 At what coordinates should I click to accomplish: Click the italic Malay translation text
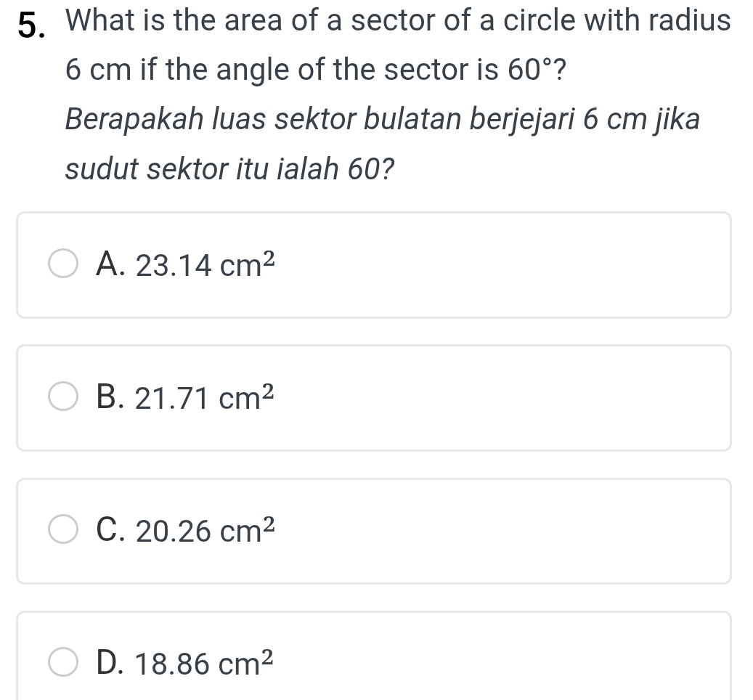tap(383, 144)
